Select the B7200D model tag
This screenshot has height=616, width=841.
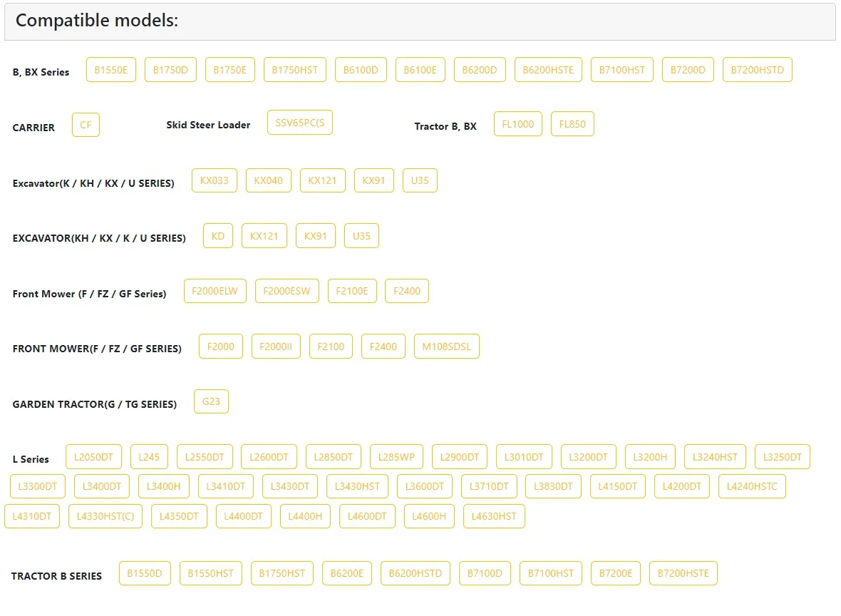[688, 70]
